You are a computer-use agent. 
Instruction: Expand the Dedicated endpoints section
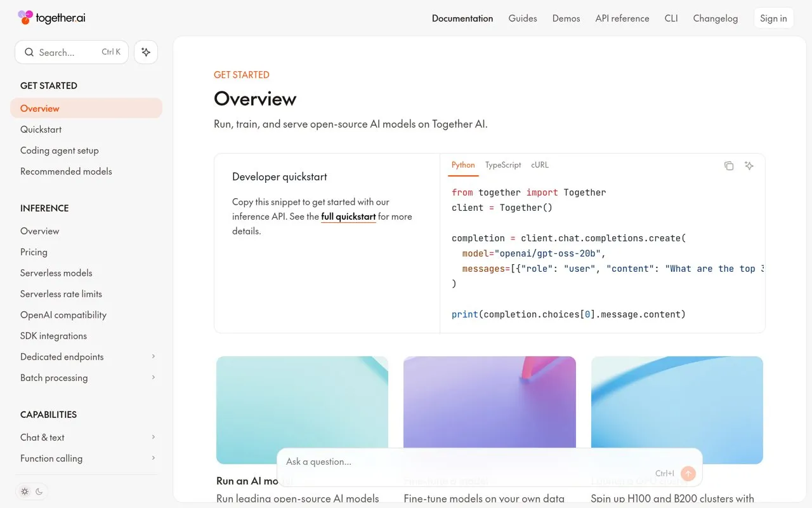pyautogui.click(x=86, y=357)
